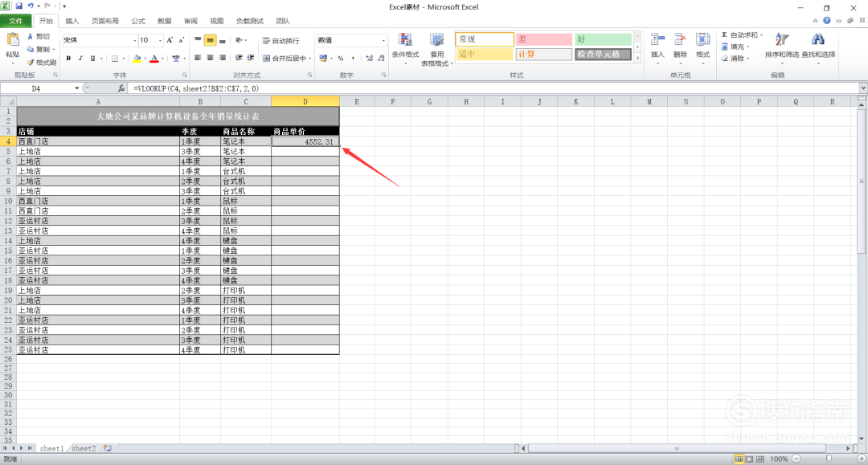The height and width of the screenshot is (465, 868).
Task: Increase font size with the large A icon
Action: pyautogui.click(x=170, y=40)
